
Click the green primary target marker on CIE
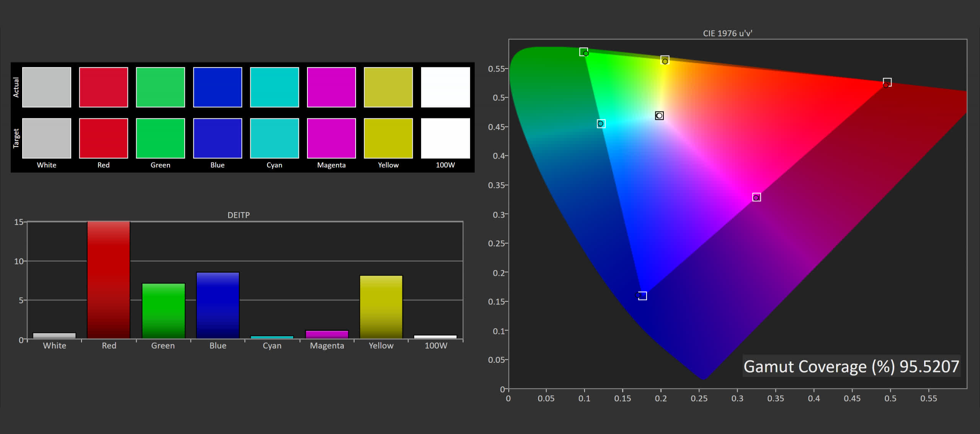click(x=583, y=52)
